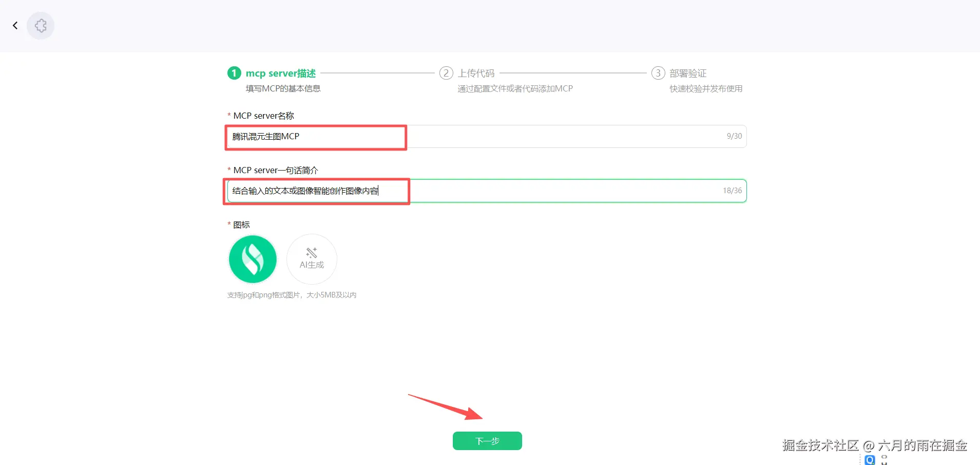Click the MCP server名称 label

point(263,116)
